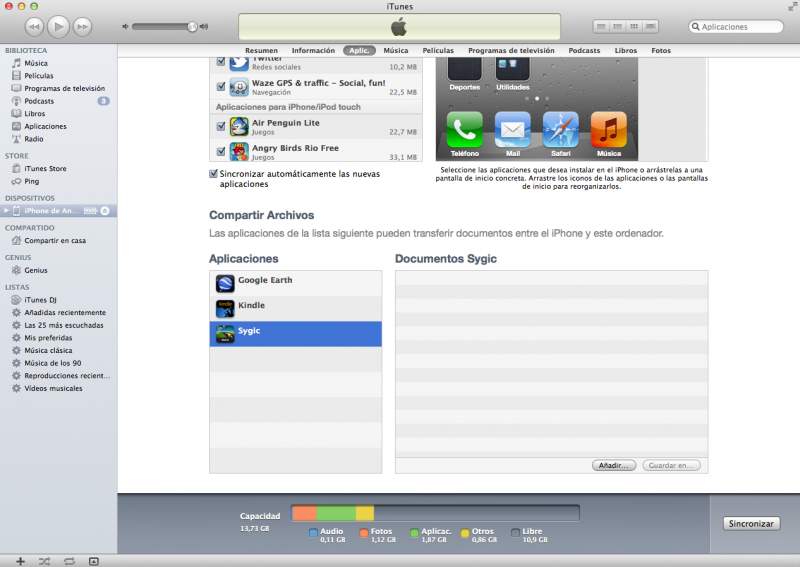Open the search field magnifier dropdown

(696, 27)
